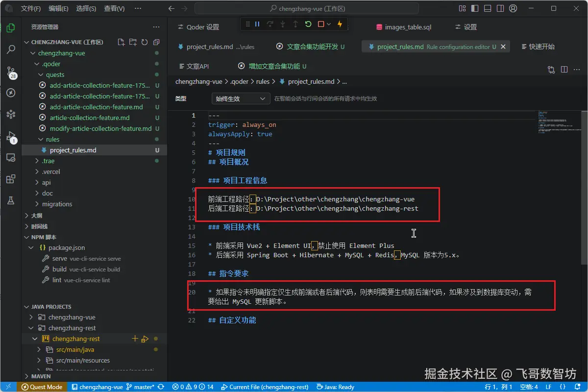Stop the debug session
This screenshot has width=588, height=392.
point(321,24)
